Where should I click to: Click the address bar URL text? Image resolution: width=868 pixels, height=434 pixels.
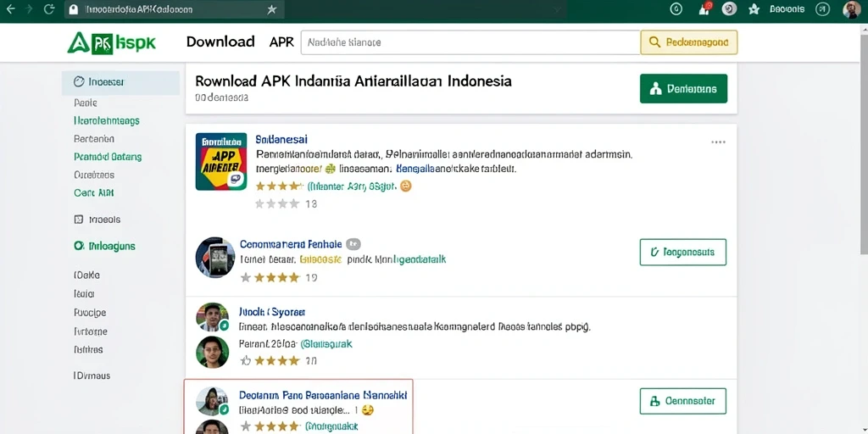pyautogui.click(x=140, y=10)
